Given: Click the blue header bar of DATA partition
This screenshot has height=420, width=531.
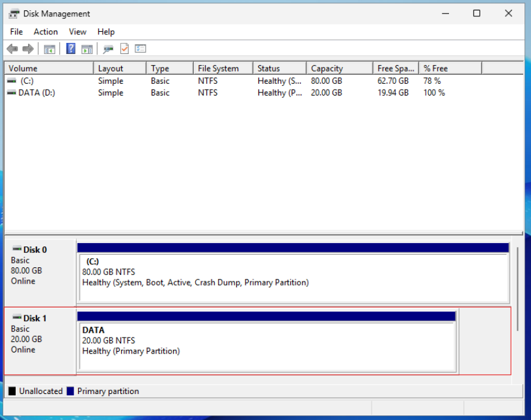Looking at the screenshot, I should [x=267, y=316].
